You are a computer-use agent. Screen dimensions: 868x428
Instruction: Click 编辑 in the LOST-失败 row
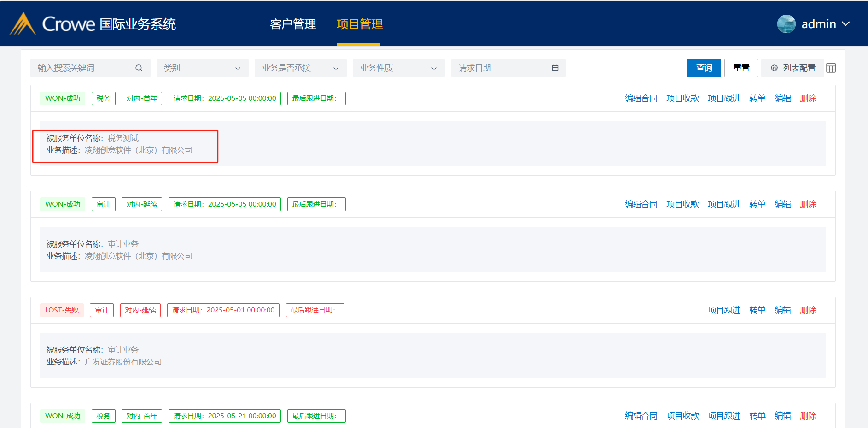point(783,310)
